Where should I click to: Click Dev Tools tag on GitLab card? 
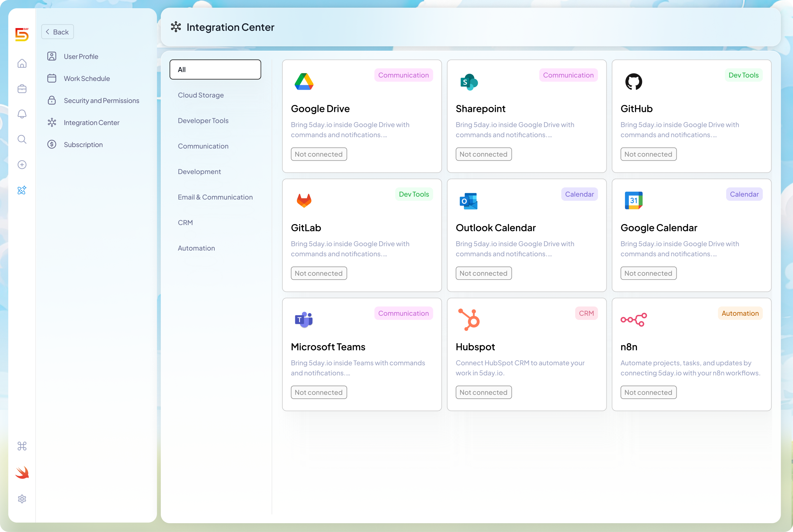coord(414,194)
